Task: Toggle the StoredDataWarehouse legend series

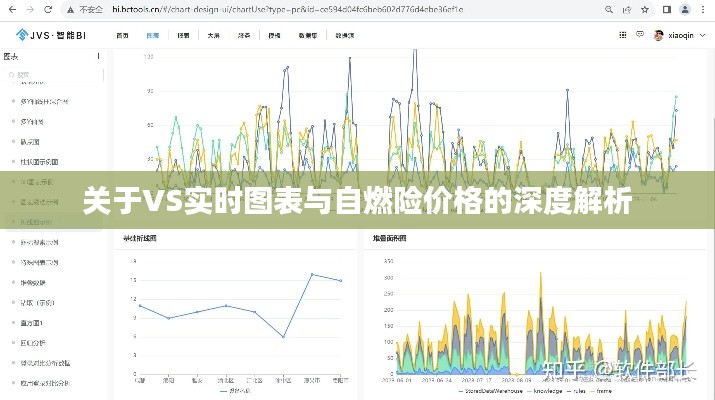Action: pyautogui.click(x=490, y=391)
